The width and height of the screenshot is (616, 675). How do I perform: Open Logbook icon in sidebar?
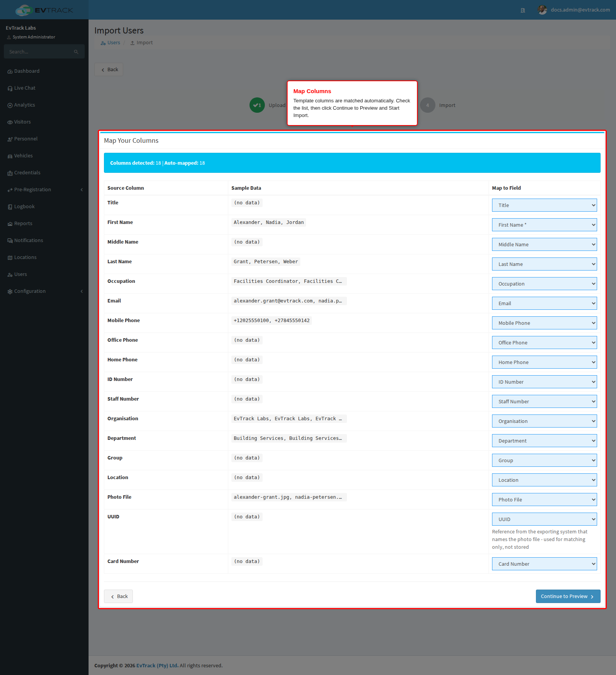pos(10,207)
